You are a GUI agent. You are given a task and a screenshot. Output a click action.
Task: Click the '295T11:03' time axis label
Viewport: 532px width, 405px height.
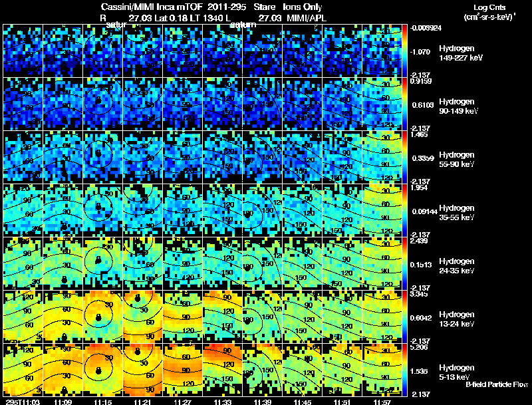(x=23, y=402)
